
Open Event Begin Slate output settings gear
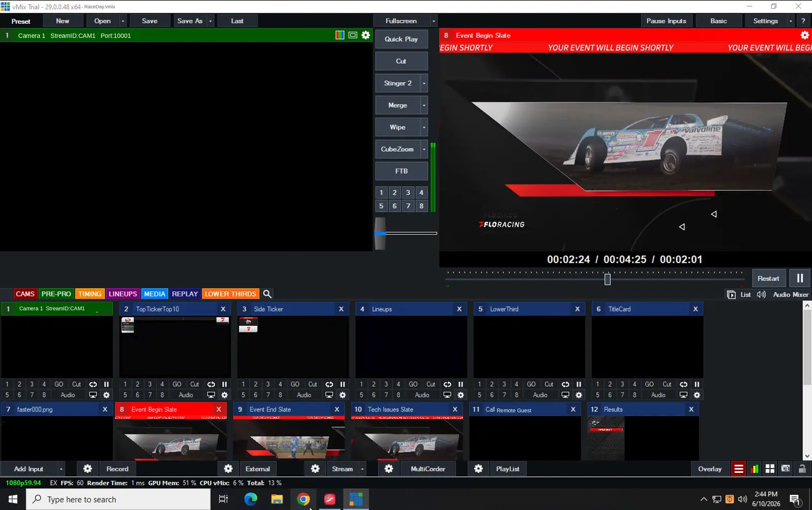(x=804, y=35)
